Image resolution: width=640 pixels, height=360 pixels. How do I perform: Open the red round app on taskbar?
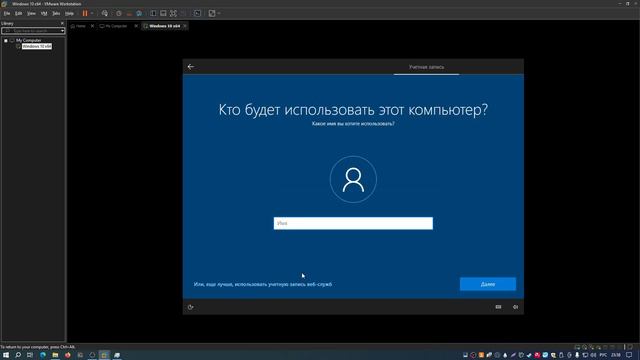coord(68,355)
